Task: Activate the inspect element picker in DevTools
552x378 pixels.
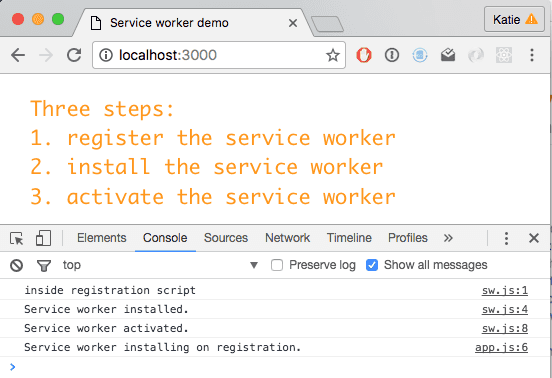Action: click(17, 238)
